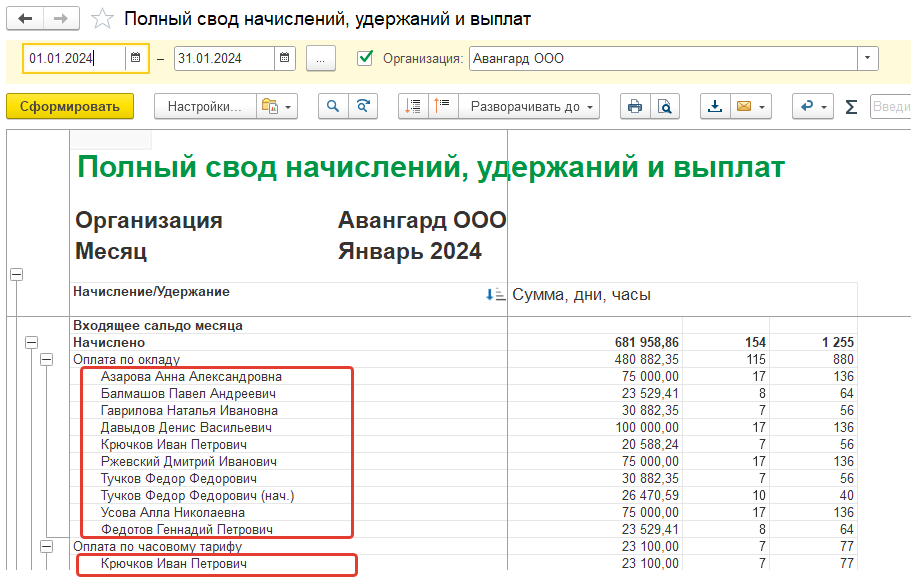Image resolution: width=911 pixels, height=577 pixels.
Task: Click the find next search icon
Action: [363, 106]
